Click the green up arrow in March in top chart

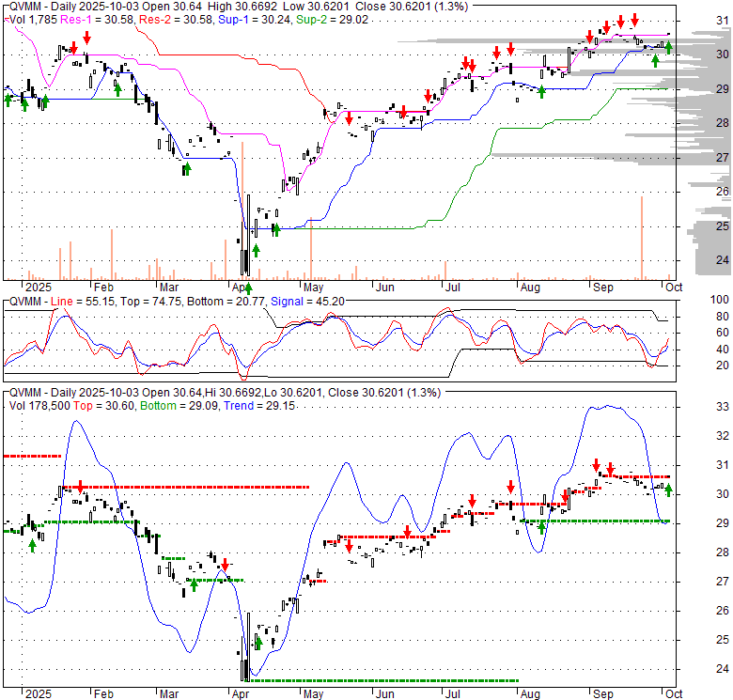[x=186, y=167]
